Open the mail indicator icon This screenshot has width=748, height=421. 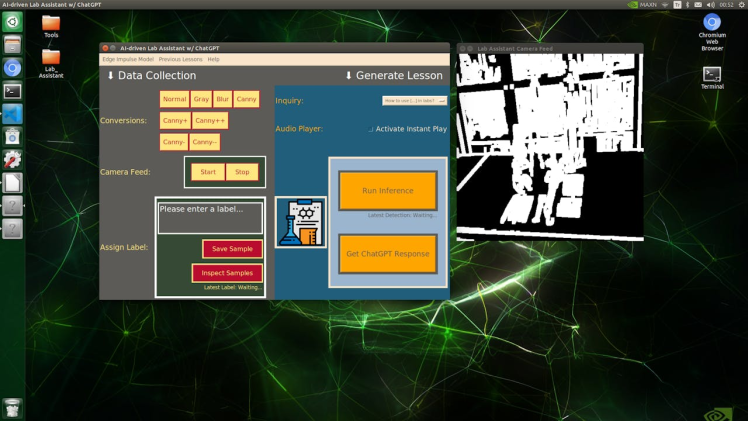(697, 4)
